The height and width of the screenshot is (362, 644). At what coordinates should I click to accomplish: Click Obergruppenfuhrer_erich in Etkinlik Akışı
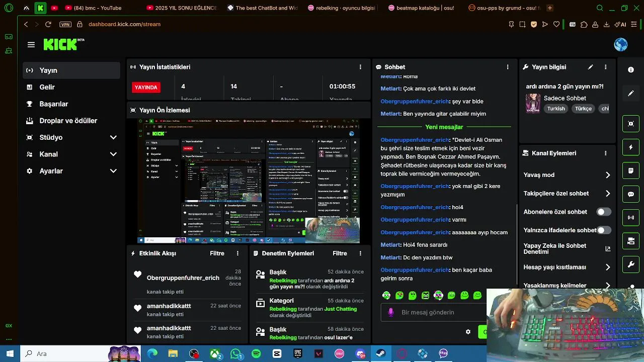(183, 278)
